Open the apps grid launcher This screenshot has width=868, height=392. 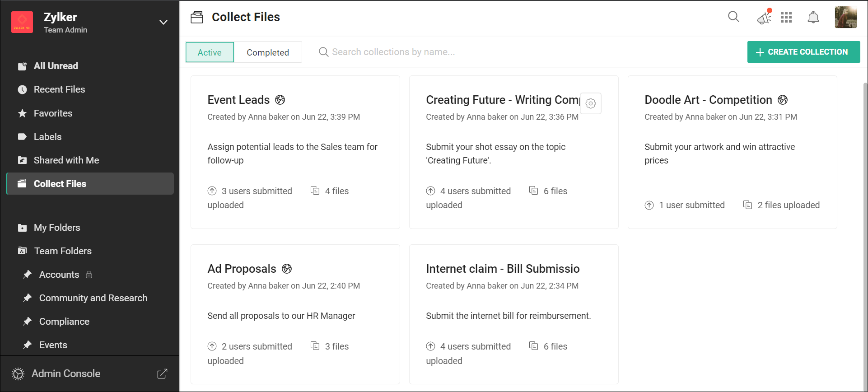[x=786, y=17]
